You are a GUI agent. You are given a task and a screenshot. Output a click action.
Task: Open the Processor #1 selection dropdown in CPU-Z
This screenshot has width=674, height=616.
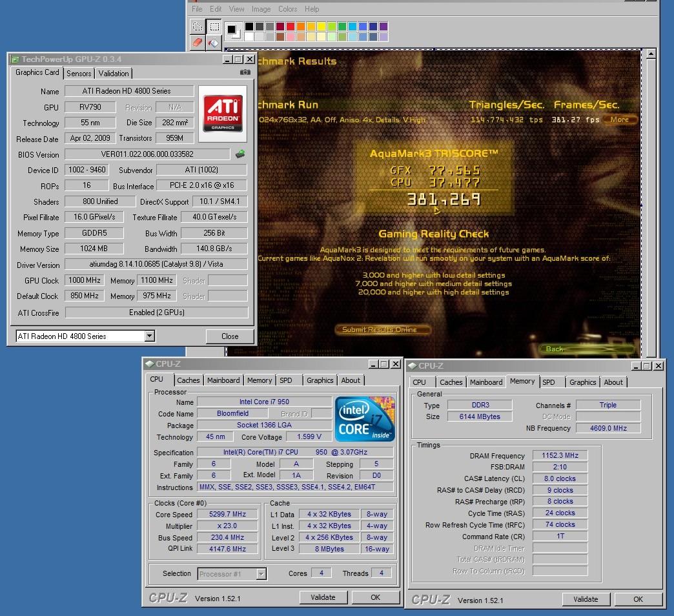pyautogui.click(x=261, y=574)
